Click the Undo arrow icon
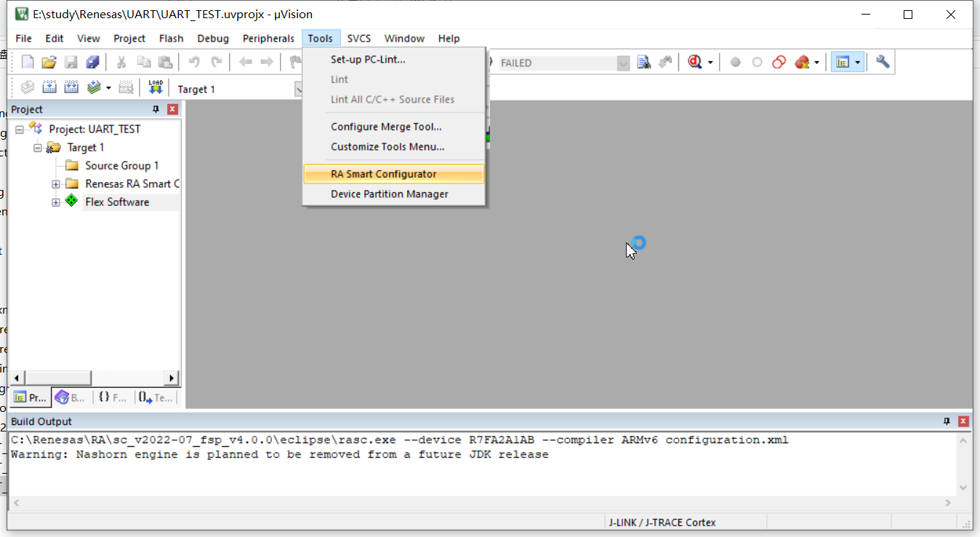 click(x=194, y=63)
